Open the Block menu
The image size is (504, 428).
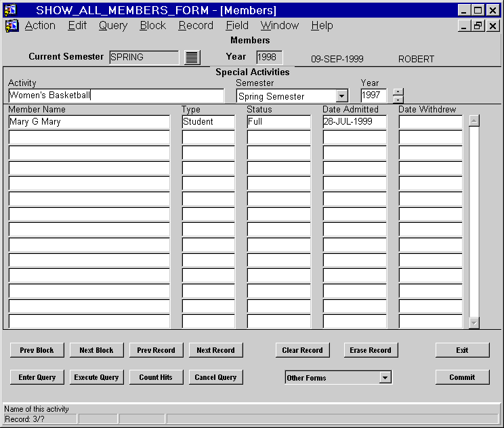(x=152, y=25)
